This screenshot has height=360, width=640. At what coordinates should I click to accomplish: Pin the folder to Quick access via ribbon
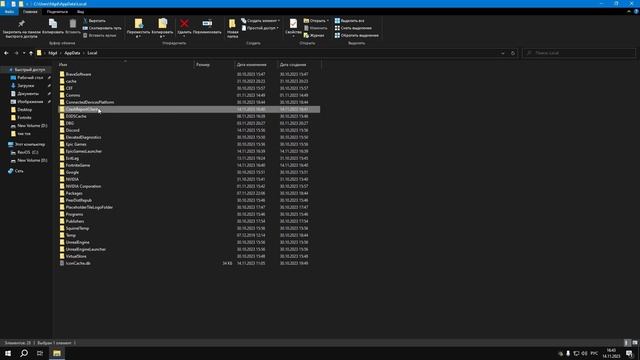pyautogui.click(x=21, y=28)
